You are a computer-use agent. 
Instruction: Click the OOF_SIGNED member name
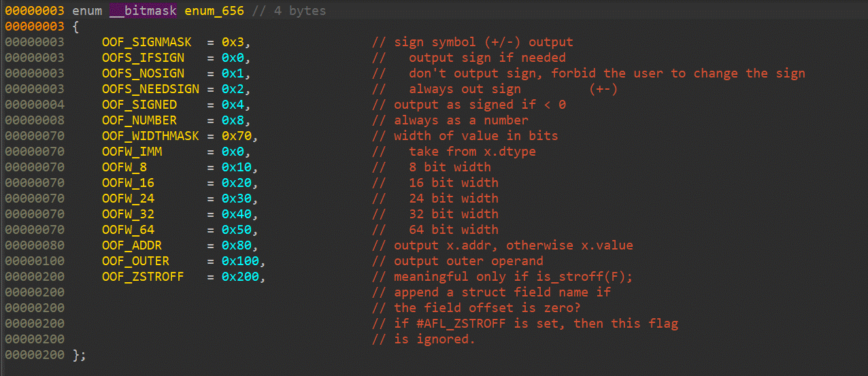(139, 105)
